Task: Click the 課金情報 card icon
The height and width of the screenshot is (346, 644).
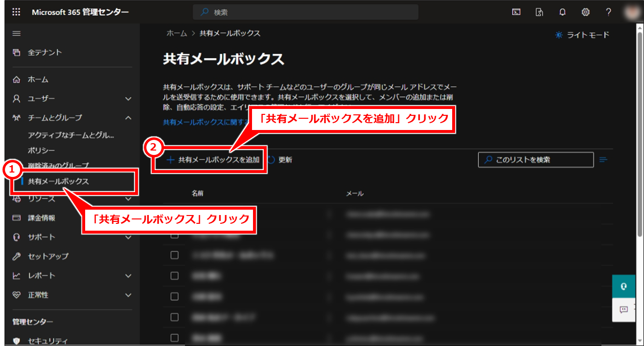Action: coord(17,218)
